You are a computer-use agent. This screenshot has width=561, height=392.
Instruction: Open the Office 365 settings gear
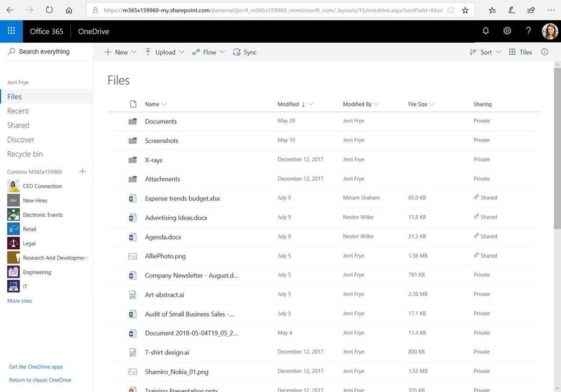pyautogui.click(x=507, y=31)
